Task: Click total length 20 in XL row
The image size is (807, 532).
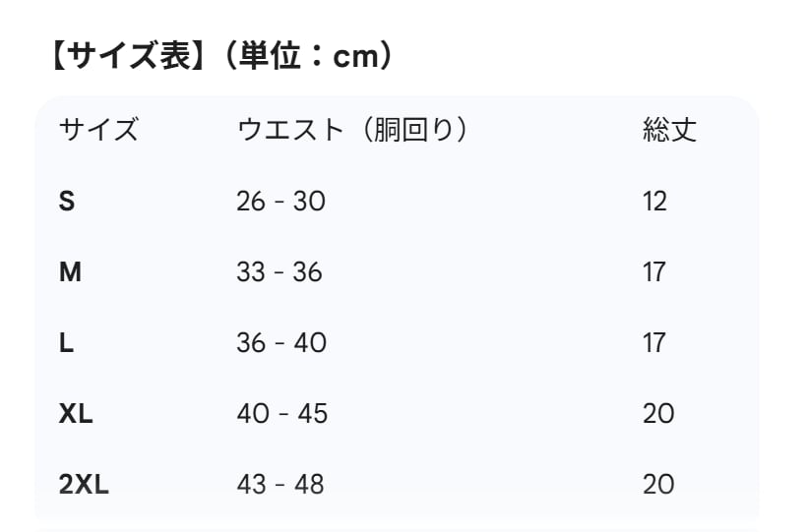Action: coord(658,414)
